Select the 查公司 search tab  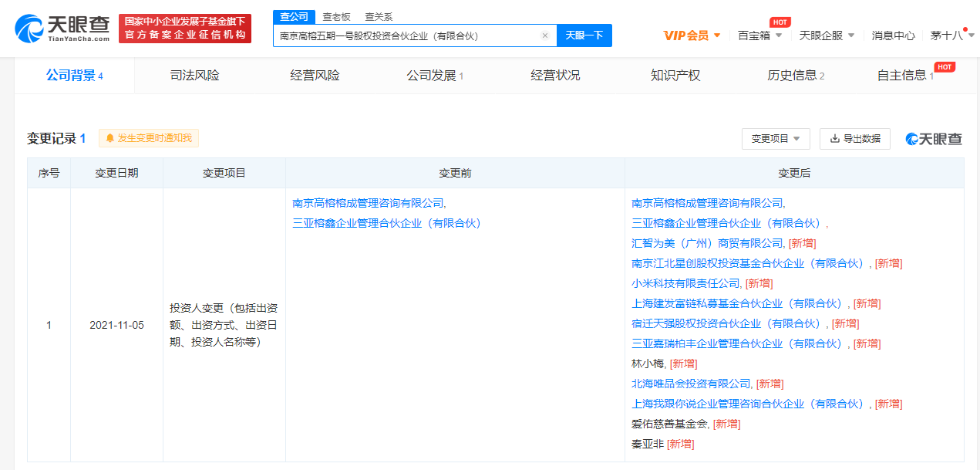click(294, 17)
